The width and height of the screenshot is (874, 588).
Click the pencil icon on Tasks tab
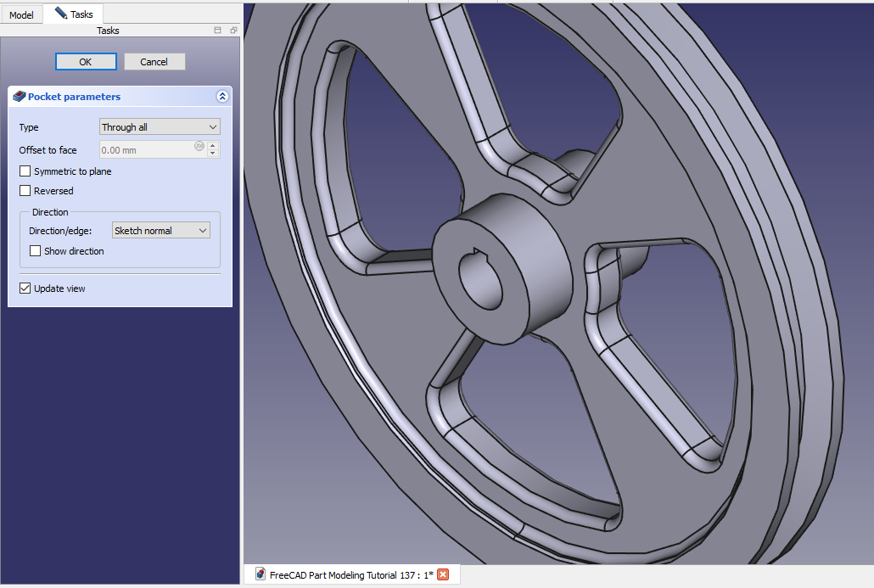click(60, 14)
